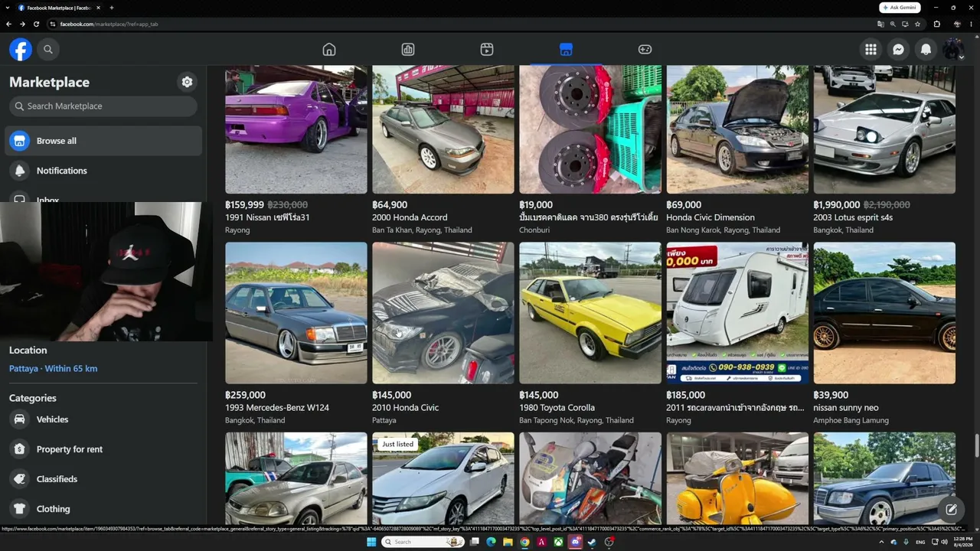Open the 1993 Mercedes-Benz W124 photo
980x551 pixels.
pyautogui.click(x=296, y=313)
